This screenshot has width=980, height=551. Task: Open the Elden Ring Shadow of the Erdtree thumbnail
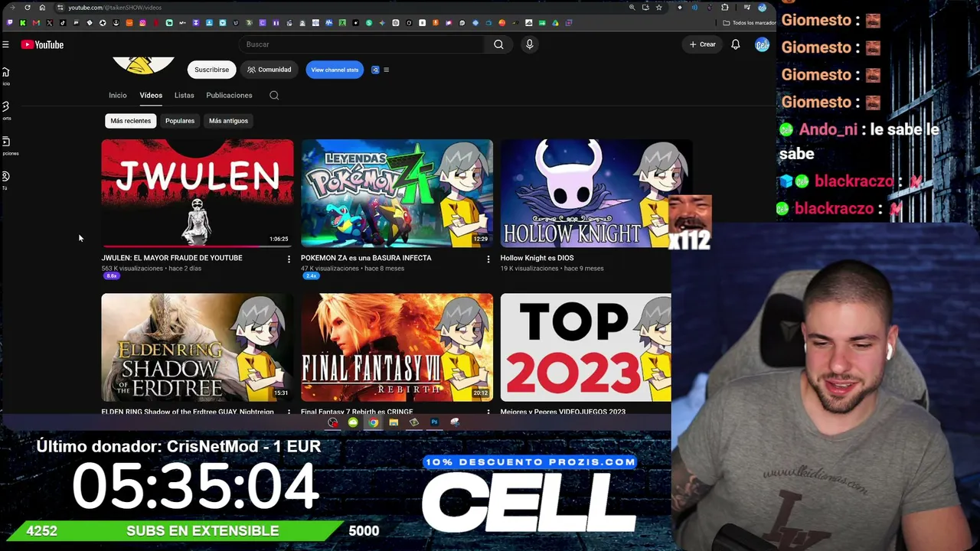point(197,347)
